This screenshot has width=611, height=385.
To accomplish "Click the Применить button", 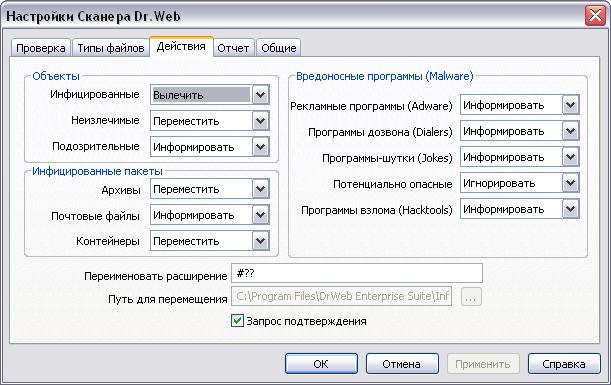I will (483, 364).
